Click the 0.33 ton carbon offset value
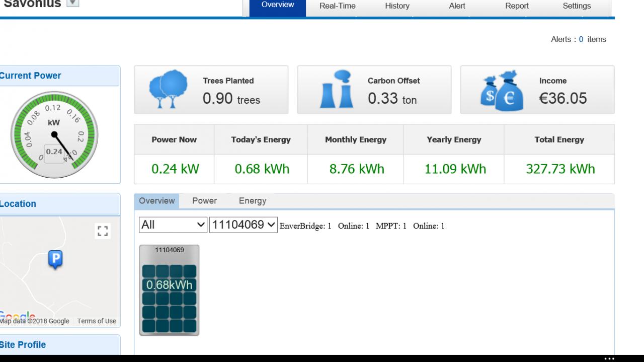 point(392,98)
